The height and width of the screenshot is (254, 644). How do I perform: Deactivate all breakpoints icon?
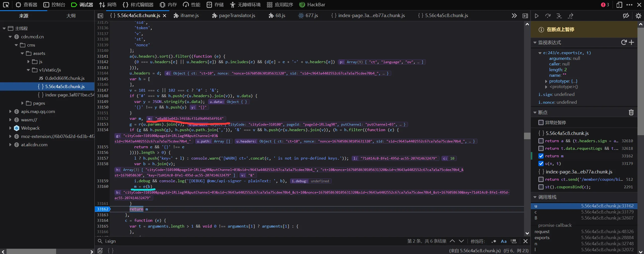point(626,16)
